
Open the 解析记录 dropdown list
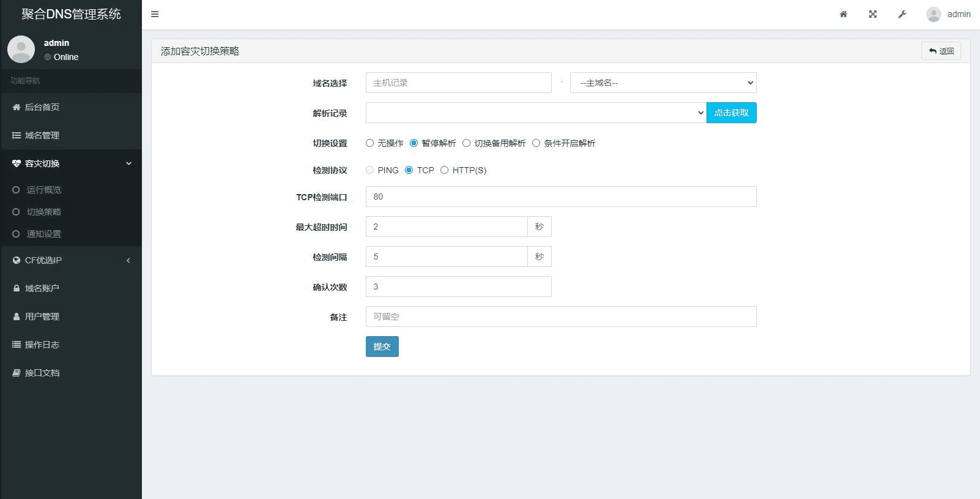535,113
